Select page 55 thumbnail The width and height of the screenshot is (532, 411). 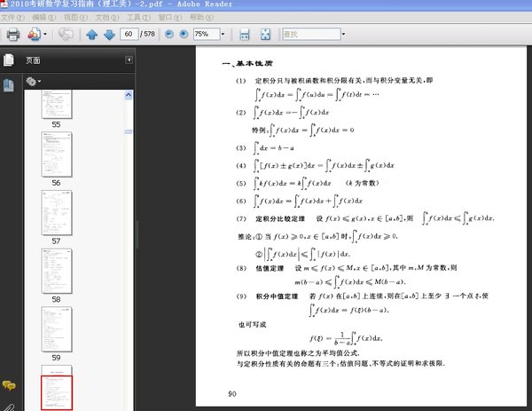coord(57,104)
